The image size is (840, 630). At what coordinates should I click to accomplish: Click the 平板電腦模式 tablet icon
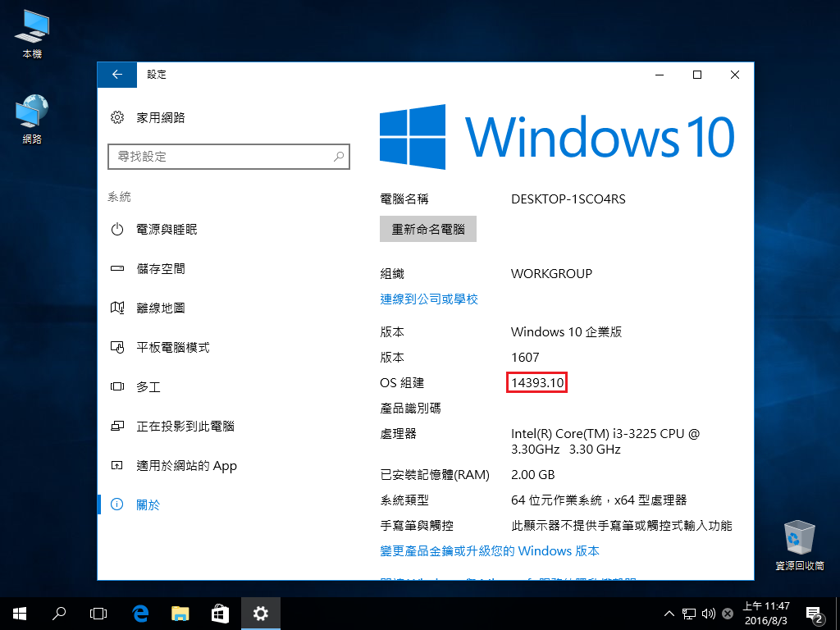[x=116, y=347]
